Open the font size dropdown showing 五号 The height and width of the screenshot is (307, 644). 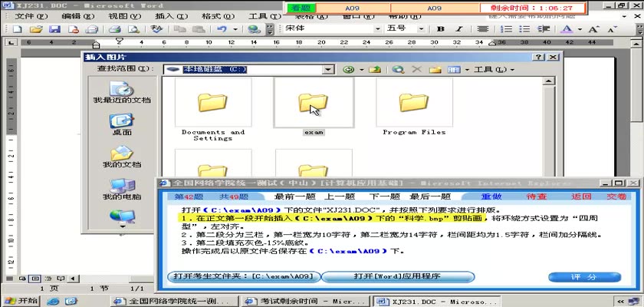click(x=421, y=29)
